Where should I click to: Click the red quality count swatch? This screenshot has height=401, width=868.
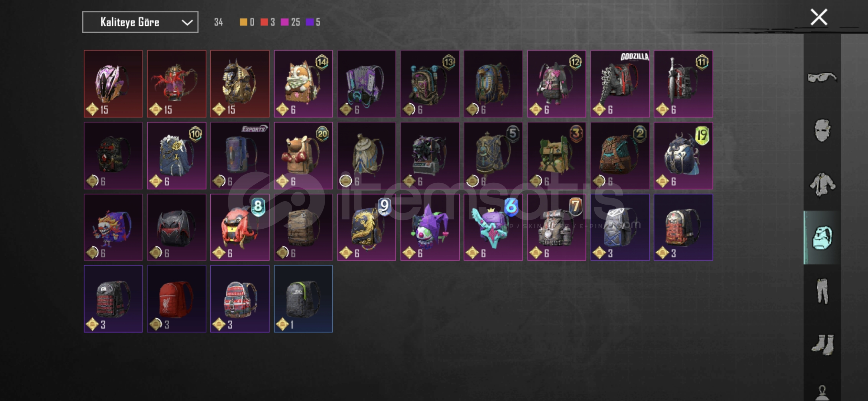(264, 22)
